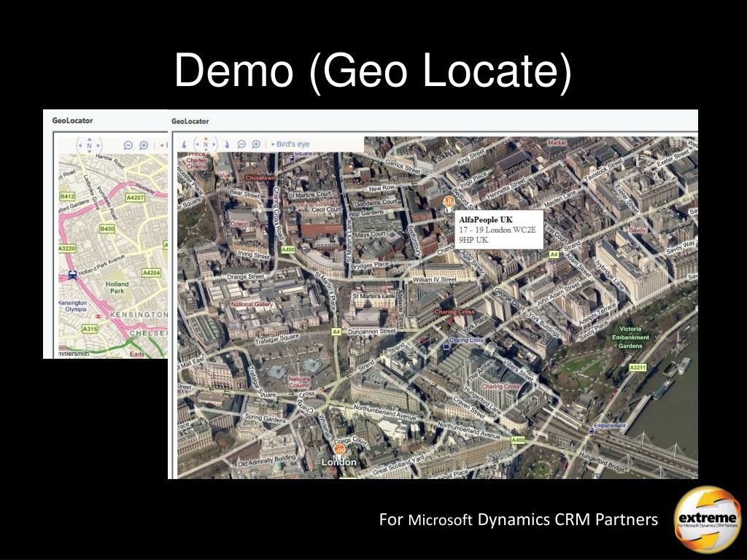Click the Old Admiralty Building label
747x560 pixels.
pos(267,460)
